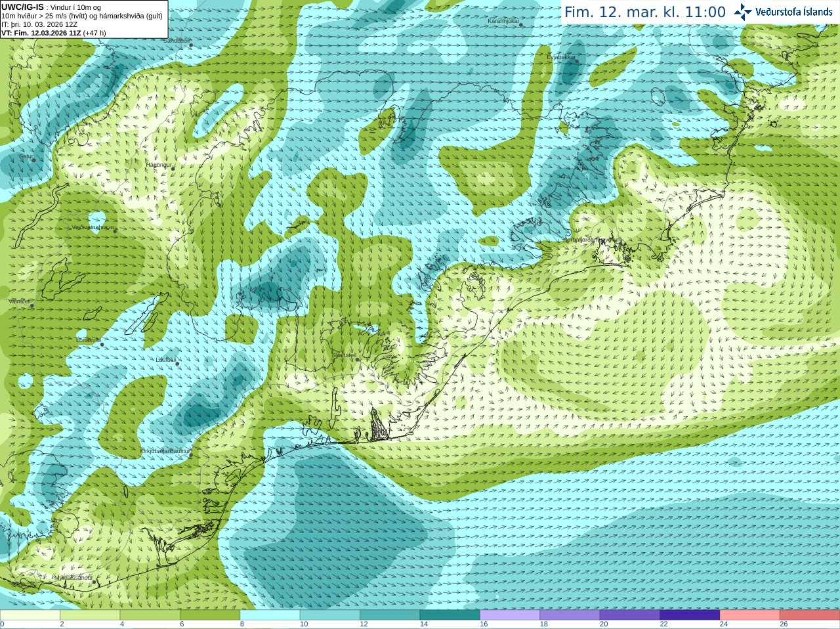Pick the 12–14 m/s teal scale color

tap(390, 615)
